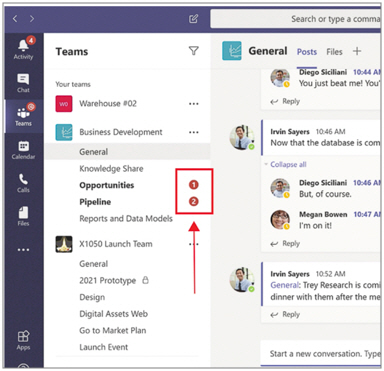Click the General channel header icon
Viewport: 384px width, 371px height.
tap(232, 51)
